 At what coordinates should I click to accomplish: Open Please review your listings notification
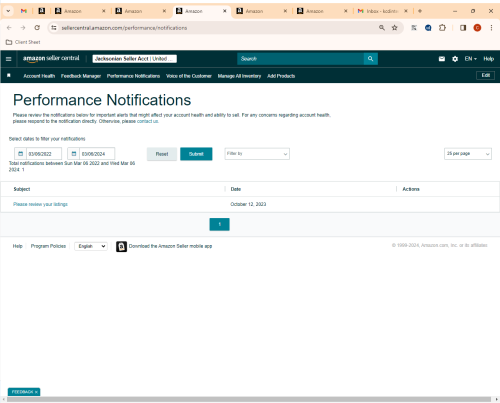pyautogui.click(x=40, y=204)
